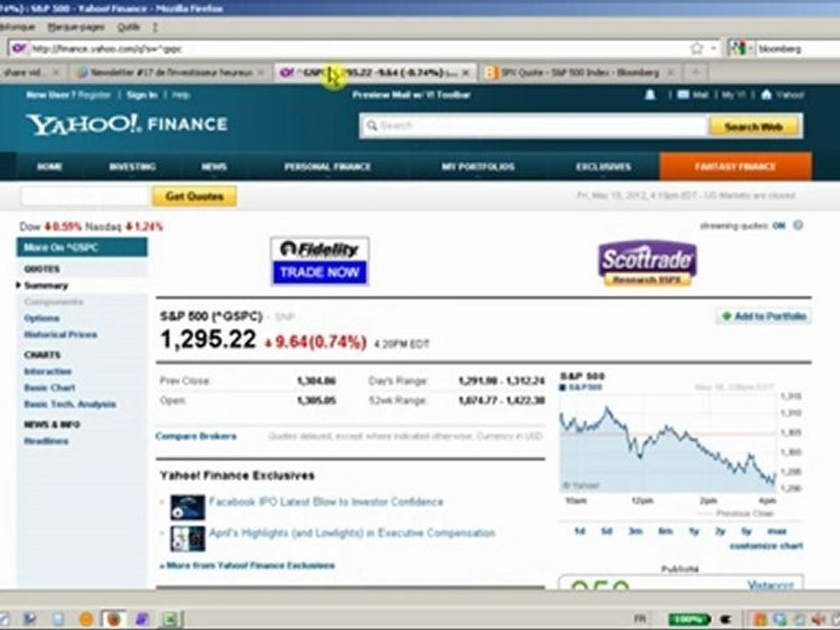Open the MY PORTFOLIOS navigation menu

[478, 166]
